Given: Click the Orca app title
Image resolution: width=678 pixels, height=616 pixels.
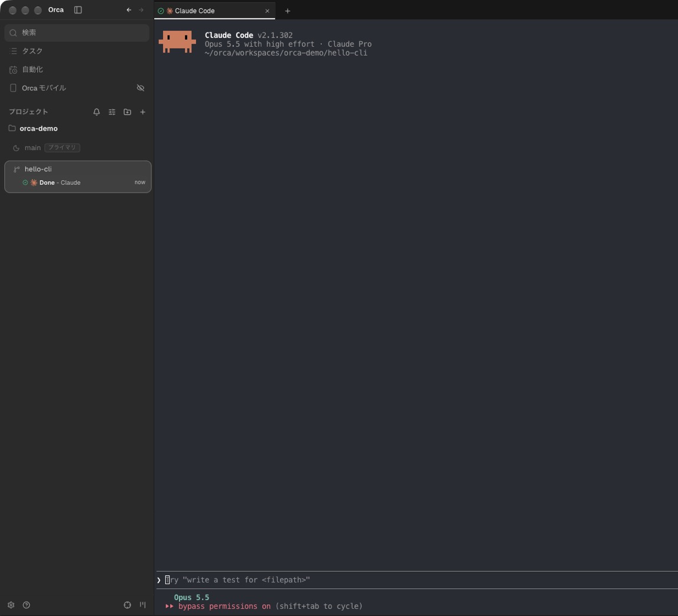Looking at the screenshot, I should [x=56, y=10].
